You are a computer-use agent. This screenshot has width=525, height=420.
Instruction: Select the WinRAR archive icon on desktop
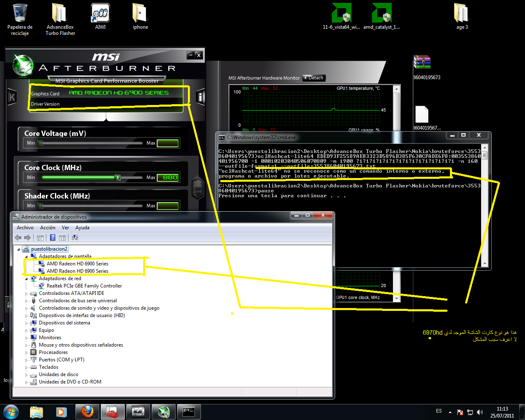coord(422,62)
